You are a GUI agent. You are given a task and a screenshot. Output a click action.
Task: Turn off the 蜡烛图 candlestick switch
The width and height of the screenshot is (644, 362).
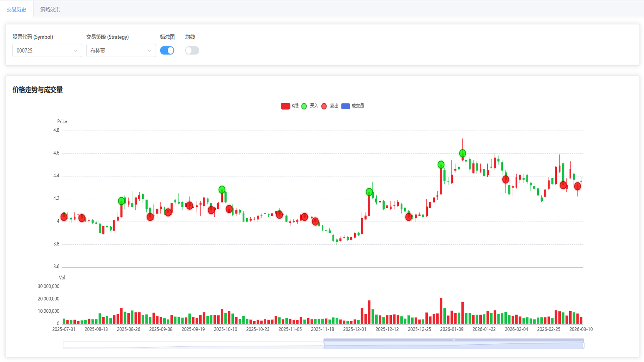(x=167, y=51)
